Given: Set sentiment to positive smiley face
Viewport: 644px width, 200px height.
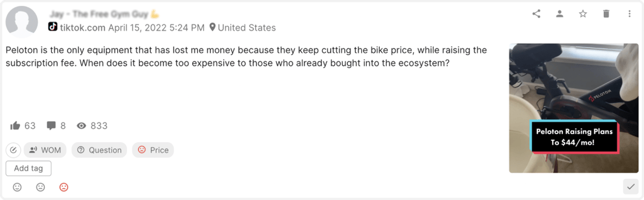Looking at the screenshot, I should [x=17, y=187].
